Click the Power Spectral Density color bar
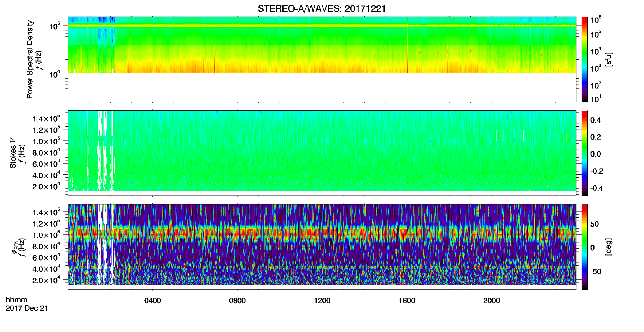The image size is (644, 332). coord(585,59)
